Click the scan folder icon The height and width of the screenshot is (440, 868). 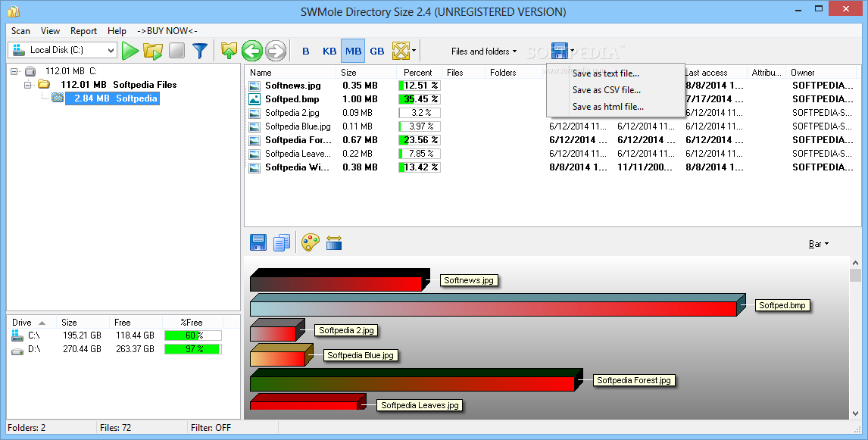pos(153,51)
